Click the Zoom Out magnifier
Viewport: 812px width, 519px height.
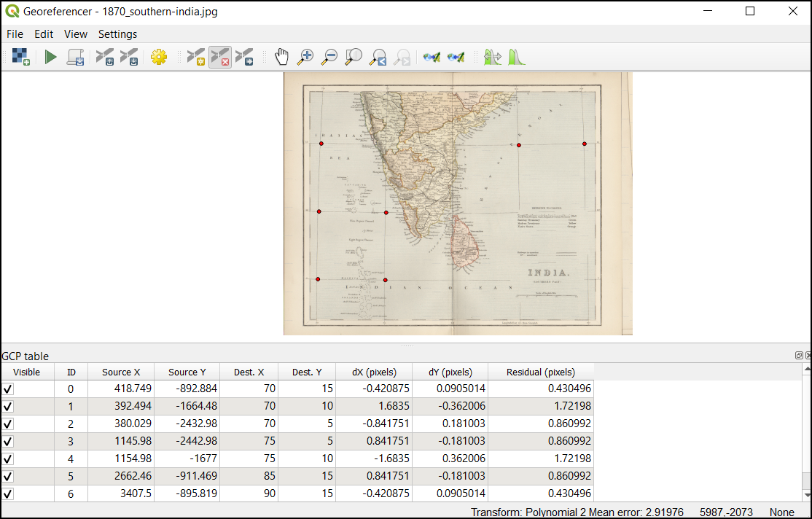coord(329,57)
